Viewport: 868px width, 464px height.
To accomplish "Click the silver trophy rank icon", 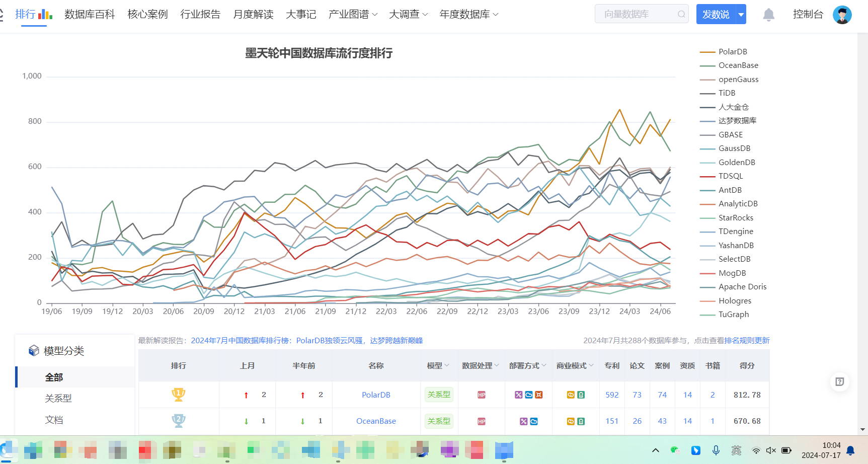I will click(x=178, y=421).
